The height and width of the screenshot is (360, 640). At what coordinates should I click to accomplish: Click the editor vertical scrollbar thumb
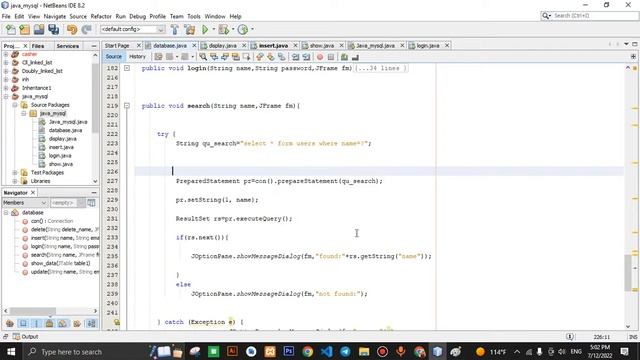[628, 273]
